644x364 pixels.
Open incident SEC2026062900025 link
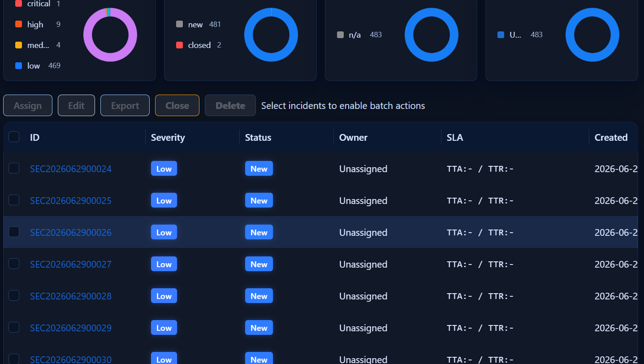click(71, 200)
